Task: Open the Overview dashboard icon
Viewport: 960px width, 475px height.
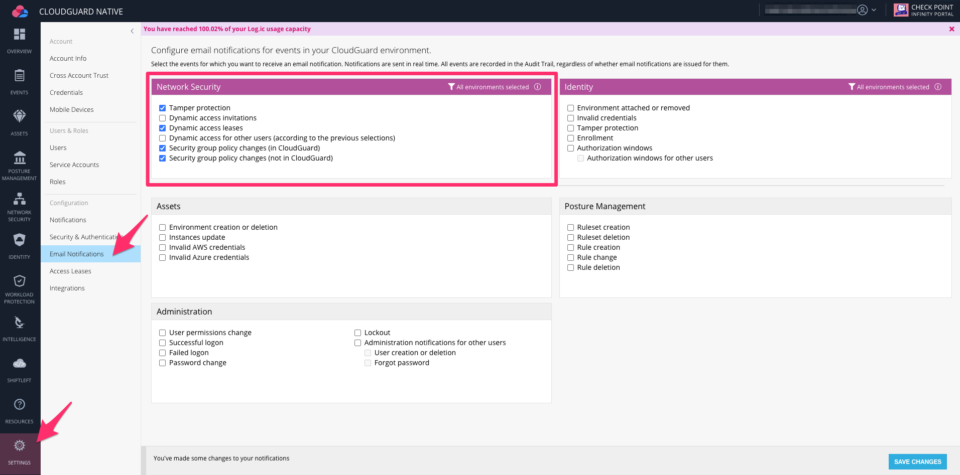Action: click(x=20, y=34)
